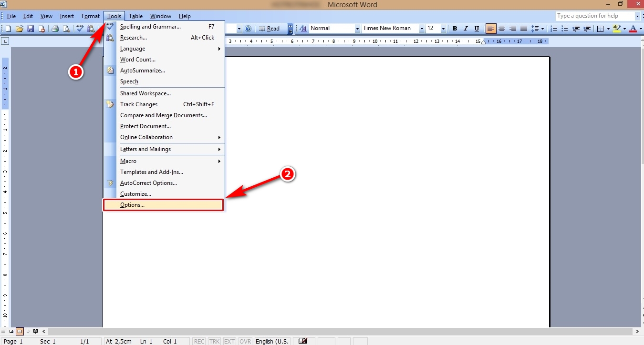Click the Open folder icon
Screen dimensions: 644x345
(x=20, y=29)
